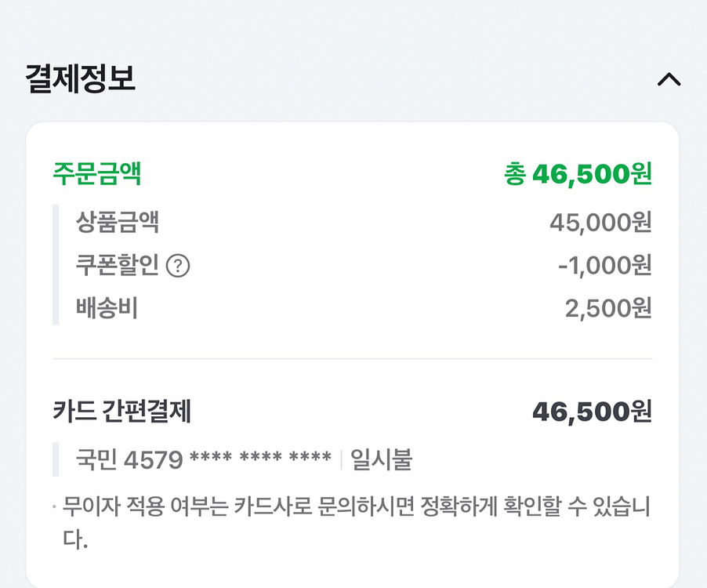Select the bold 46,500원 card payment amount
The image size is (707, 588).
pyautogui.click(x=592, y=411)
